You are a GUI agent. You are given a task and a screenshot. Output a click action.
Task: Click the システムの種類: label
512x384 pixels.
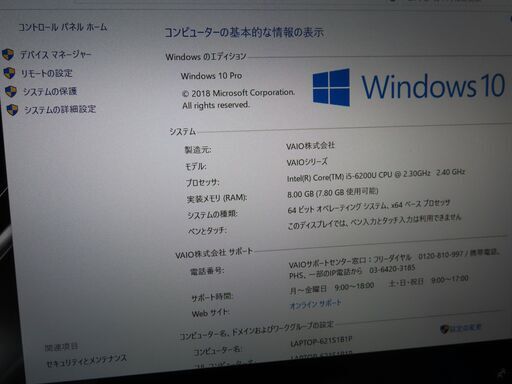(212, 214)
